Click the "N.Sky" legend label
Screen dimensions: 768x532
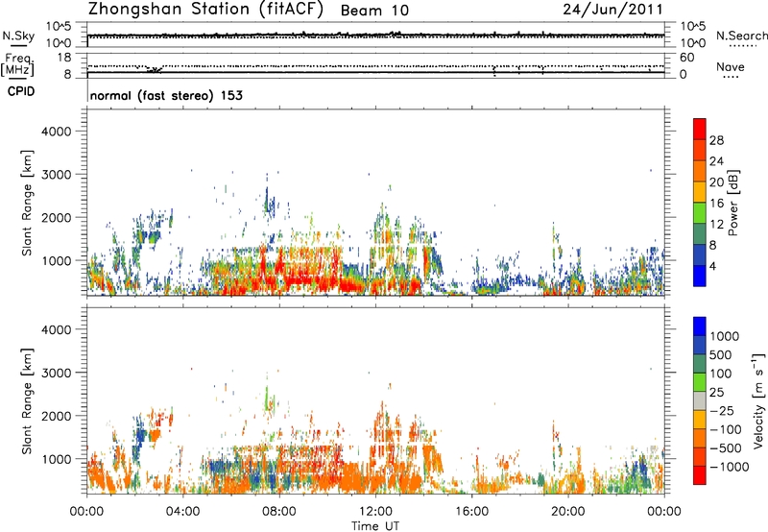click(18, 36)
